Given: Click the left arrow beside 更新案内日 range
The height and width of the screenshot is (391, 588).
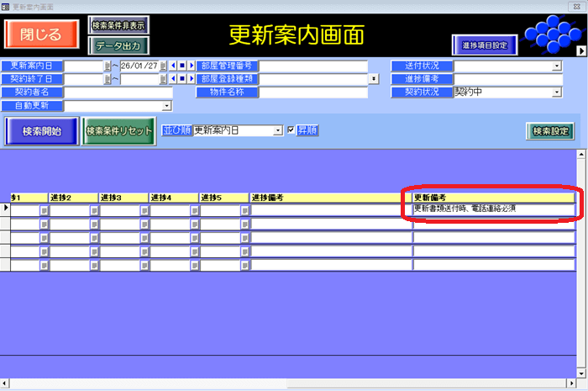Looking at the screenshot, I should click(173, 66).
